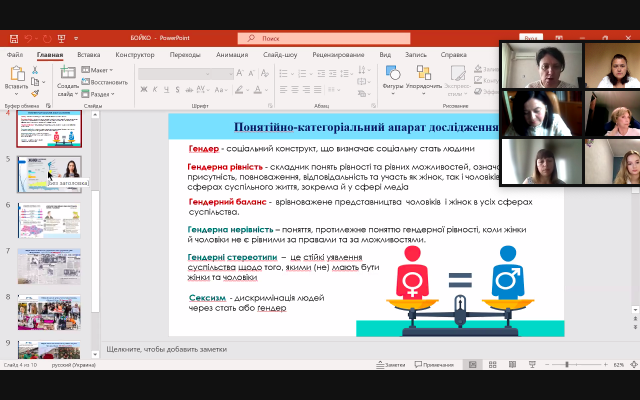Switch to slide sorter view icon
This screenshot has height=400, width=640.
point(493,364)
